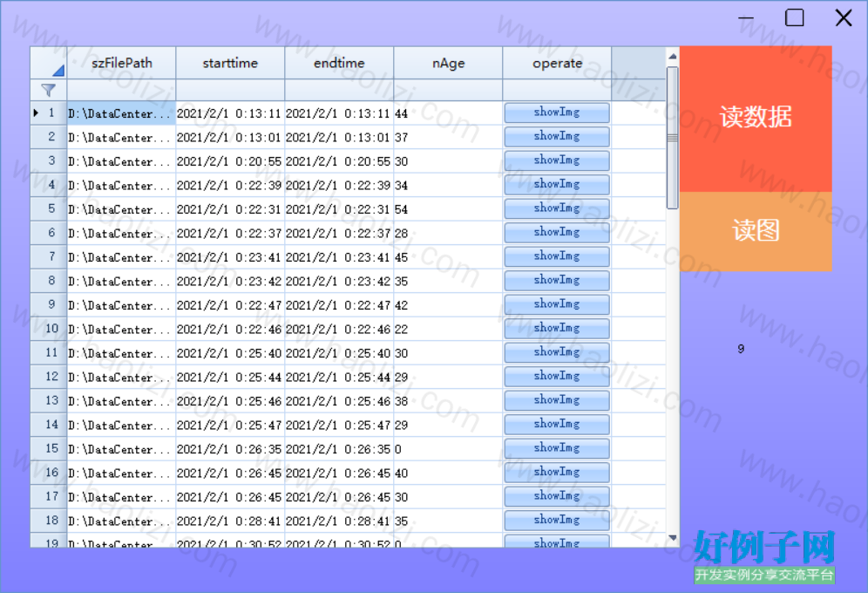
Task: Click starttime 2021/2/1 0:25:44 cell
Action: 230,377
